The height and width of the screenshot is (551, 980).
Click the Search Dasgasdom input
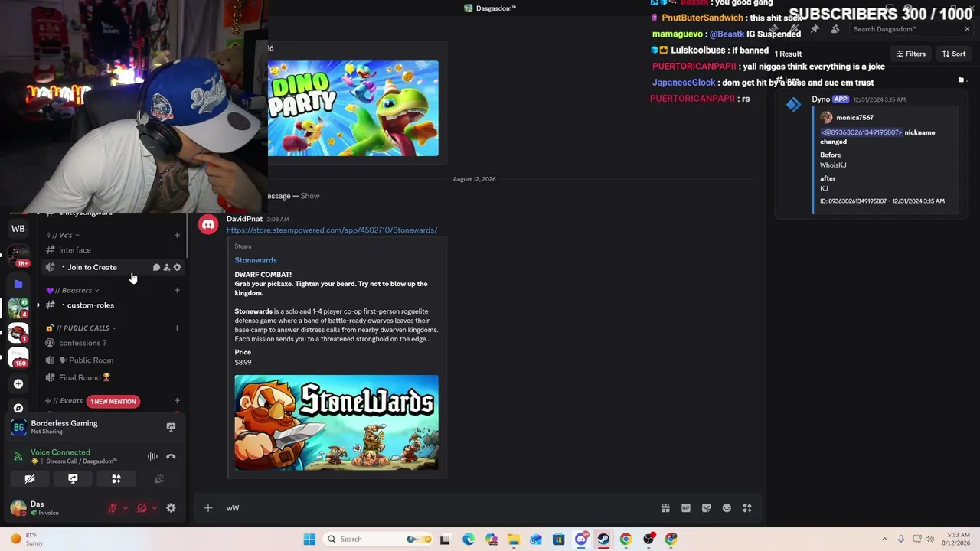pyautogui.click(x=903, y=29)
